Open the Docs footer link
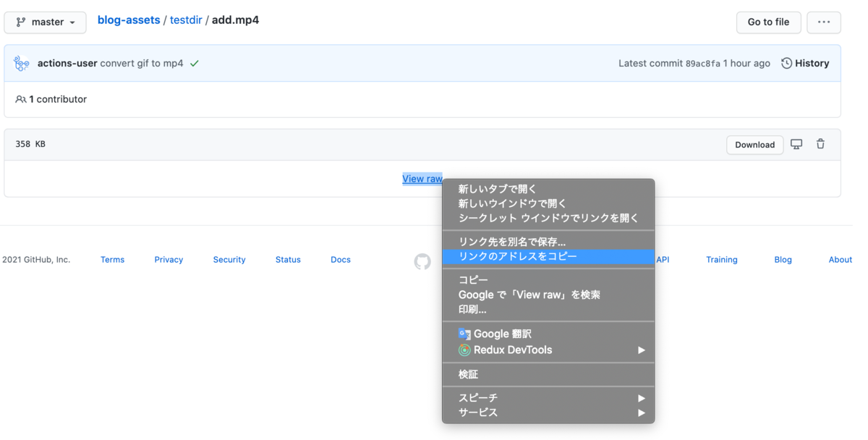Screen dimensions: 868x440 [x=341, y=260]
